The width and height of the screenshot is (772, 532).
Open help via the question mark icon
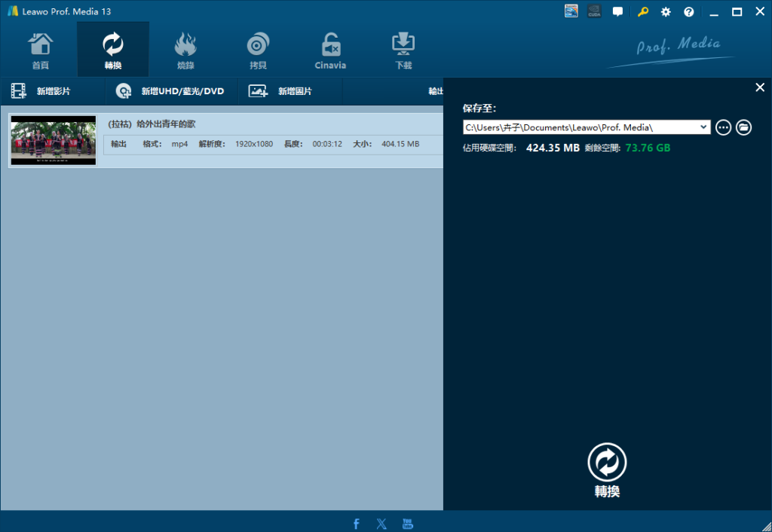coord(689,12)
